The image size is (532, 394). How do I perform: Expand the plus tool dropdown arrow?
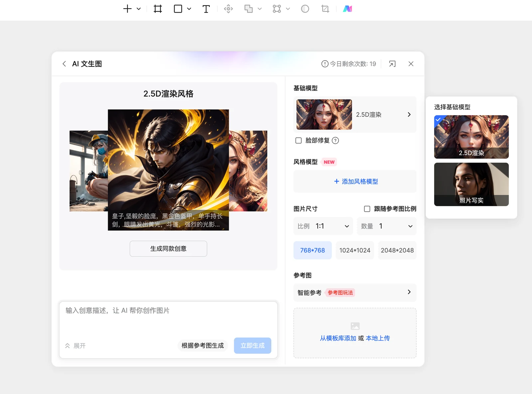[x=139, y=9]
